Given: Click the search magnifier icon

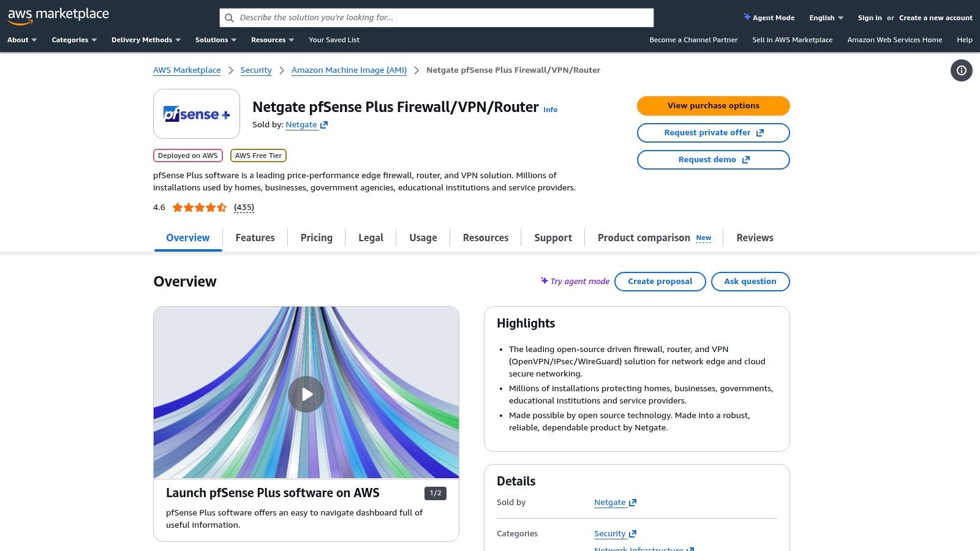Looking at the screenshot, I should tap(230, 17).
